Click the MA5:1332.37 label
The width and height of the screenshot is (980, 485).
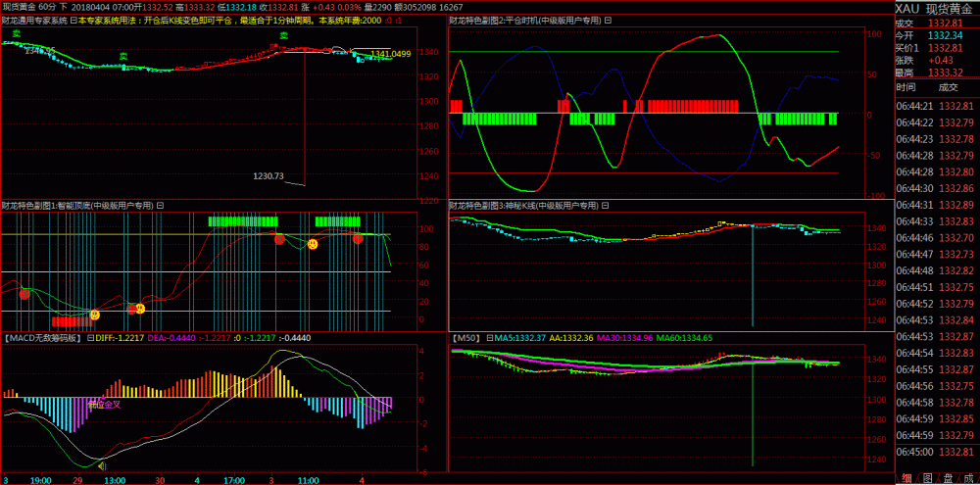pyautogui.click(x=520, y=338)
